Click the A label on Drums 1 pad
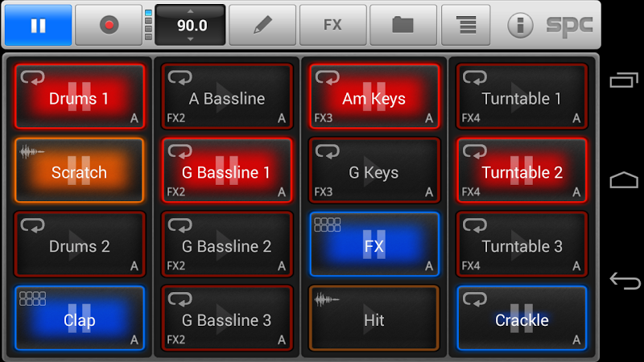 tap(134, 118)
